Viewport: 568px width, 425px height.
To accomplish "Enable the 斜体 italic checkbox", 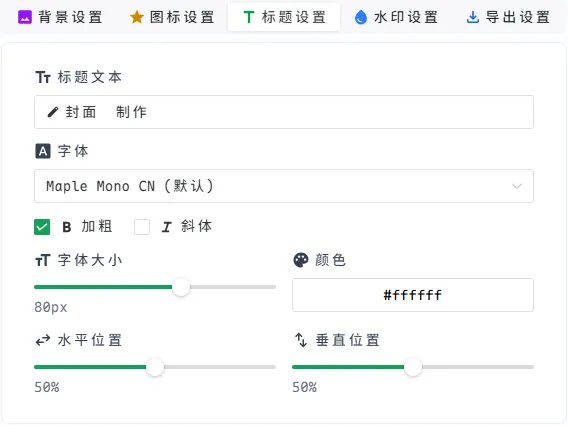I will tap(142, 227).
